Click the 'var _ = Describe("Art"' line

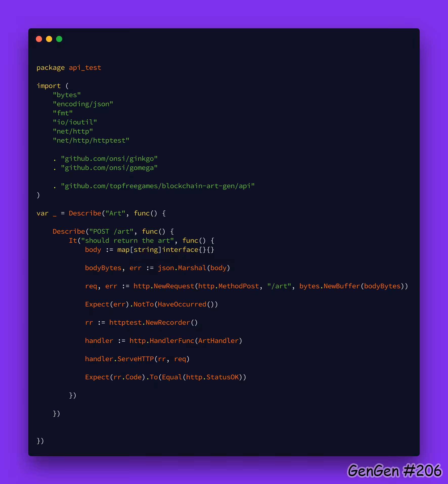coord(101,213)
